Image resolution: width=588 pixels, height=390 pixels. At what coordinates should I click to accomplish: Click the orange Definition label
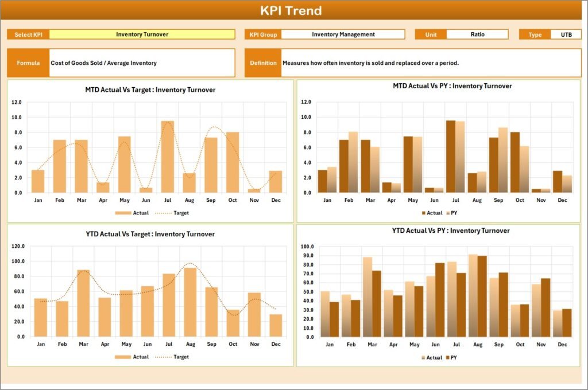coord(263,62)
